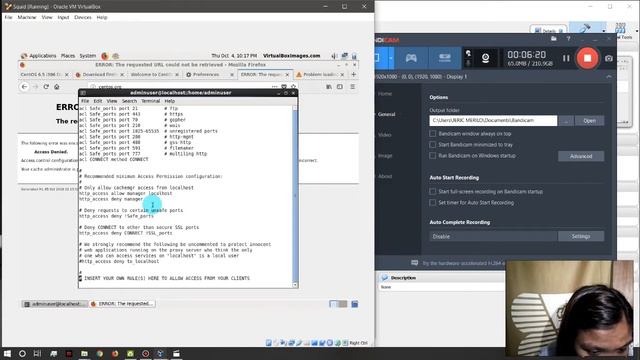
Task: Open the Home section in Bandicam
Action: coord(384,94)
